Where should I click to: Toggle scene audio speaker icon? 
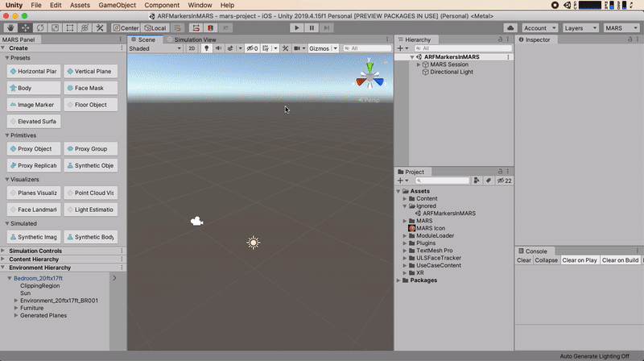[x=218, y=48]
